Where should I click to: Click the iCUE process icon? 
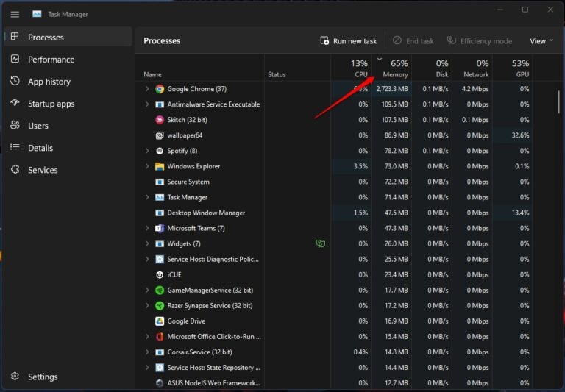pos(160,274)
